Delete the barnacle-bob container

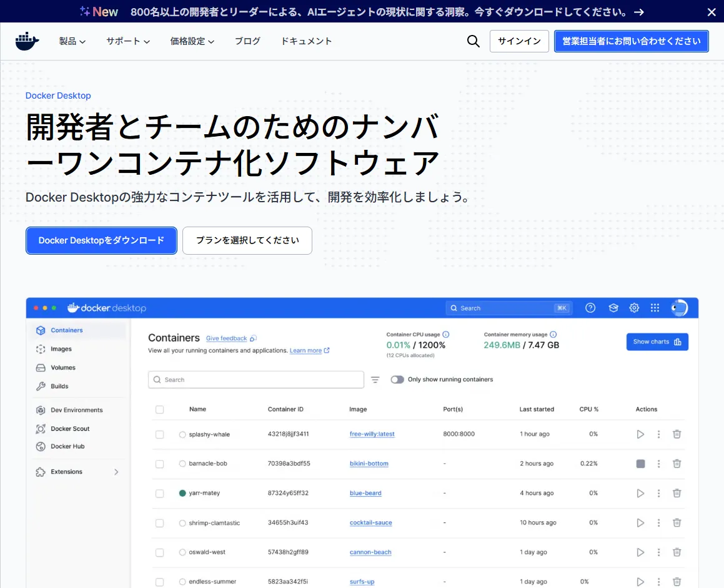click(677, 464)
